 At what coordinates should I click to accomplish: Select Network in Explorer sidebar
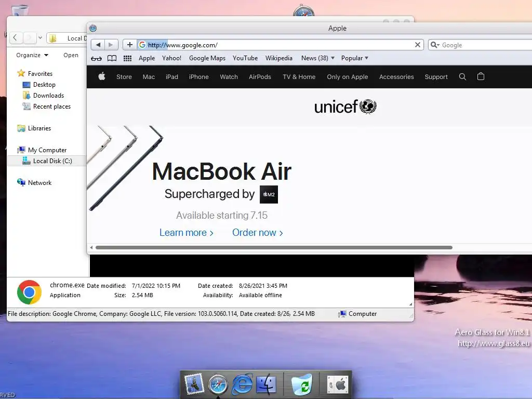coord(34,182)
